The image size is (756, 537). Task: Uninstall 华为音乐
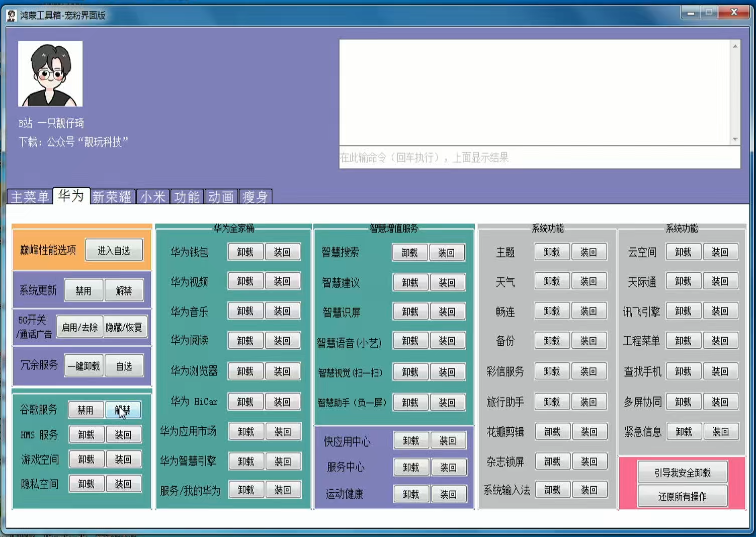tap(245, 311)
